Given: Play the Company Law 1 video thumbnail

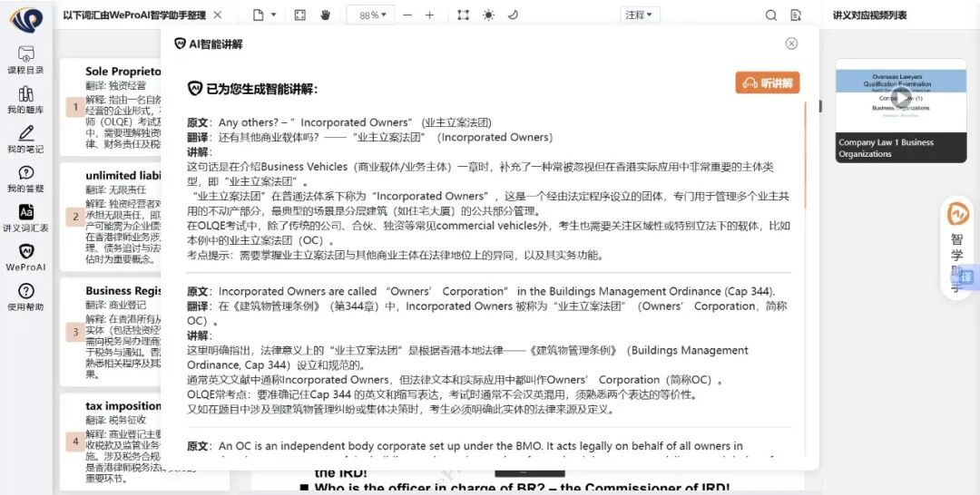Looking at the screenshot, I should (x=900, y=96).
